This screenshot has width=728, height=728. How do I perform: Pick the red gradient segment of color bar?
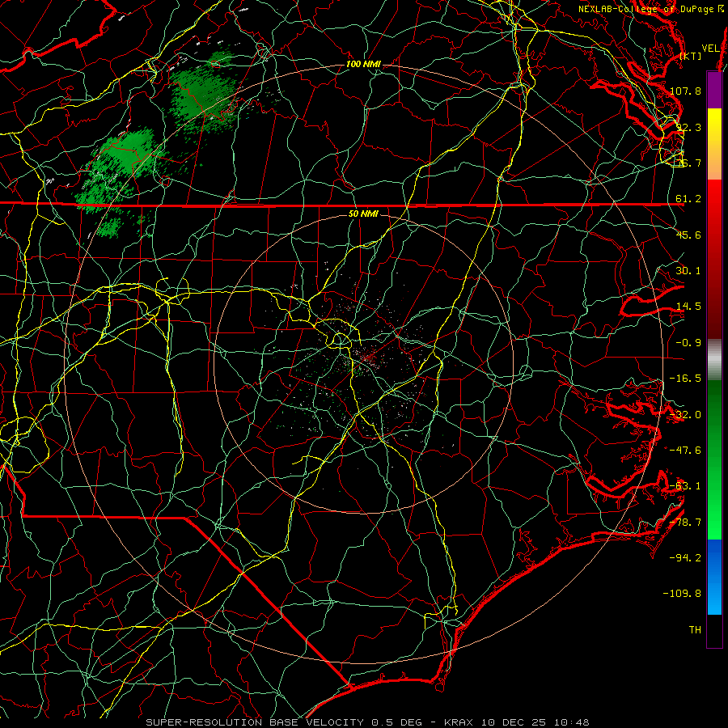point(714,259)
